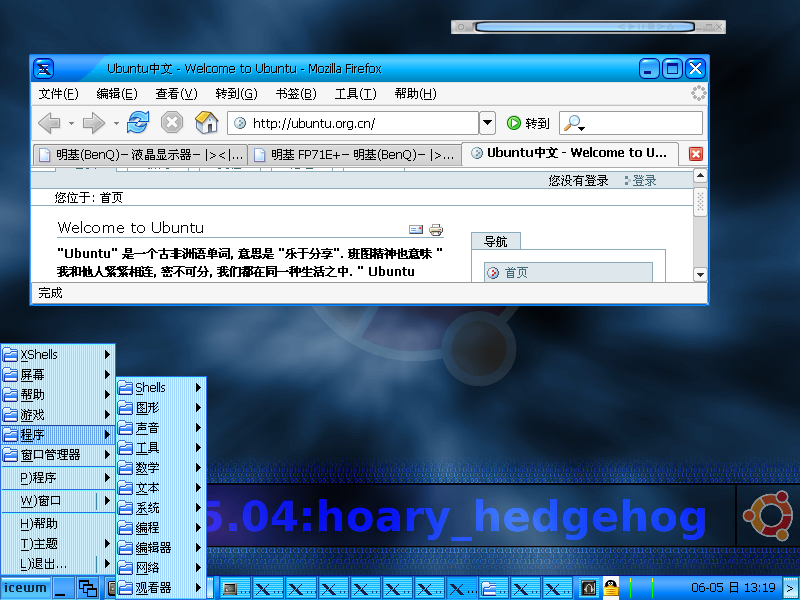800x600 pixels.
Task: Switch to the terminal taskbar item
Action: pos(235,589)
